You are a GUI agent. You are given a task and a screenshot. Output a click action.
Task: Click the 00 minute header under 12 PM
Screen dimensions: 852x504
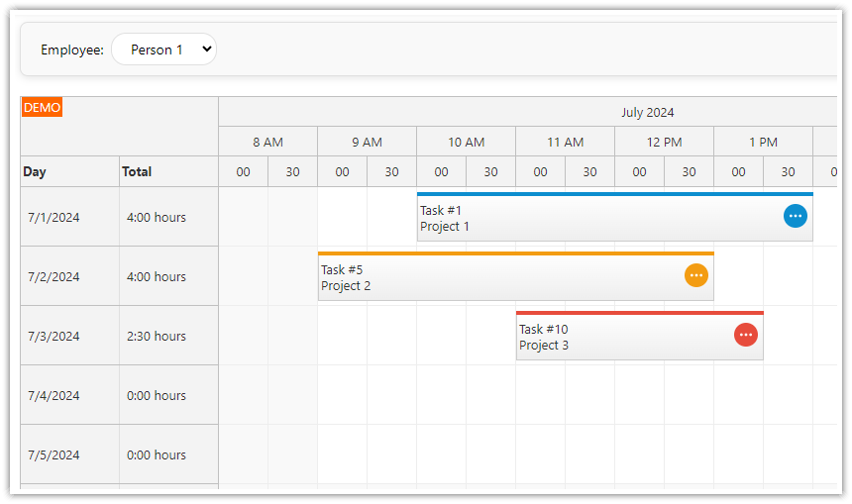(x=640, y=171)
